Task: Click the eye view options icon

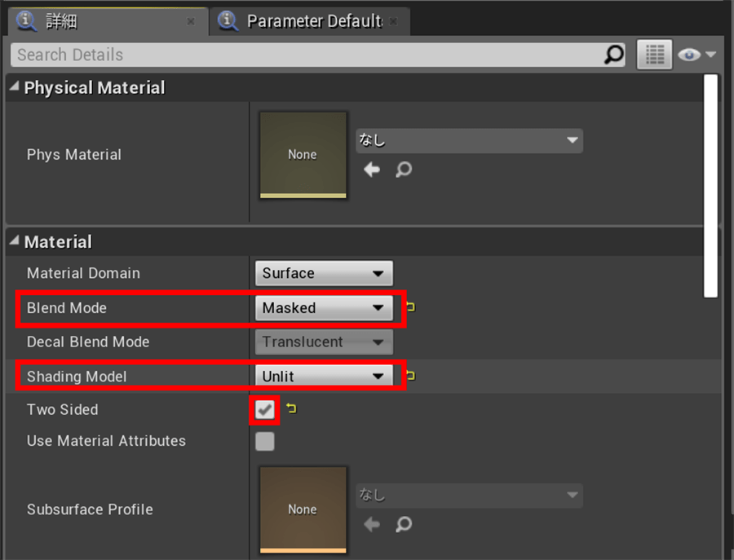Action: coord(689,55)
